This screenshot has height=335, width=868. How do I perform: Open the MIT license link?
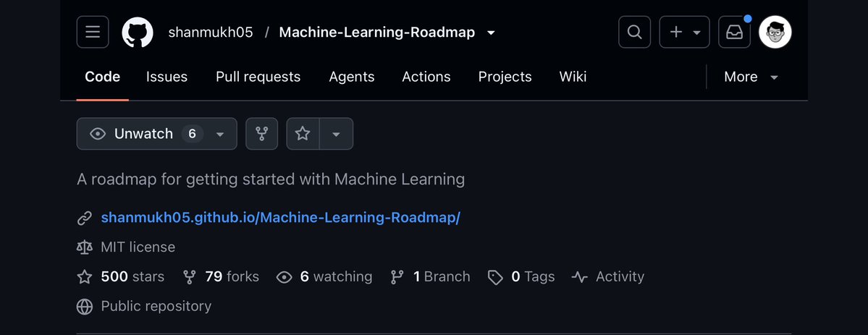pos(138,247)
